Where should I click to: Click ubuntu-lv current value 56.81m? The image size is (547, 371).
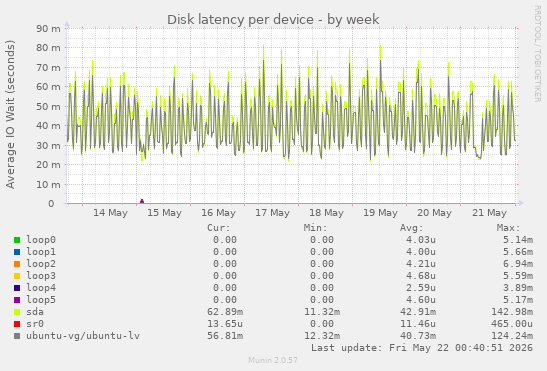pyautogui.click(x=225, y=336)
